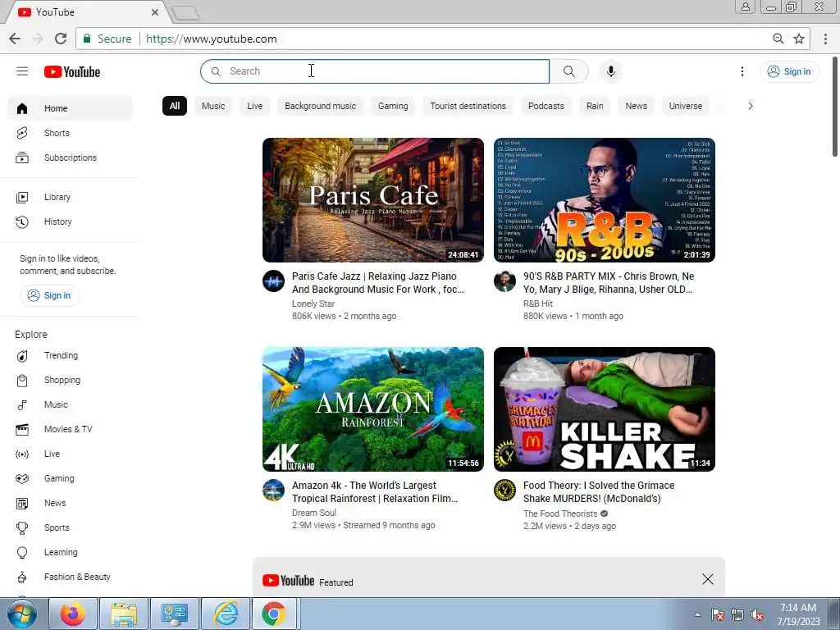Reload the page in Chrome
Screen dimensions: 840x630
[x=61, y=39]
